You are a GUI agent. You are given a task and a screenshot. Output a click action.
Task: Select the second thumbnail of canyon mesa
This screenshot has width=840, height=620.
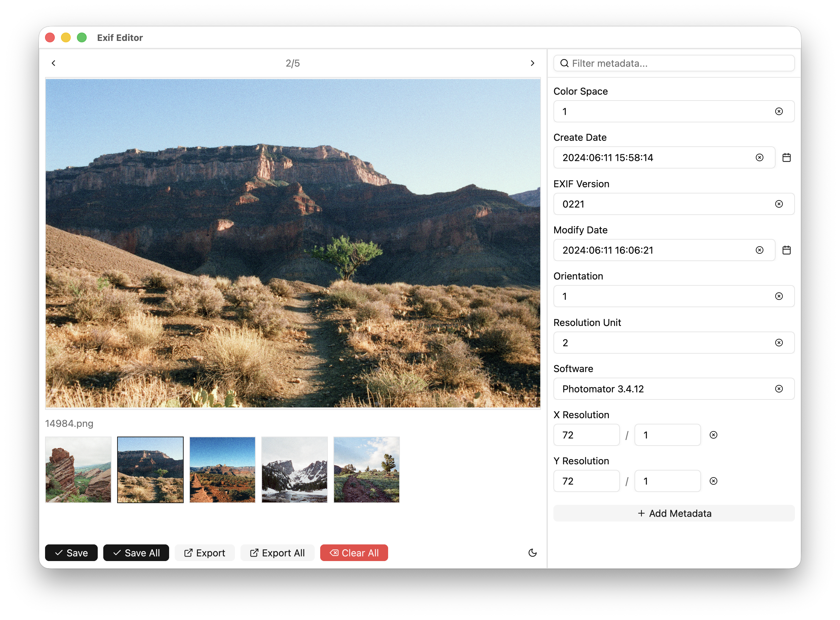150,470
